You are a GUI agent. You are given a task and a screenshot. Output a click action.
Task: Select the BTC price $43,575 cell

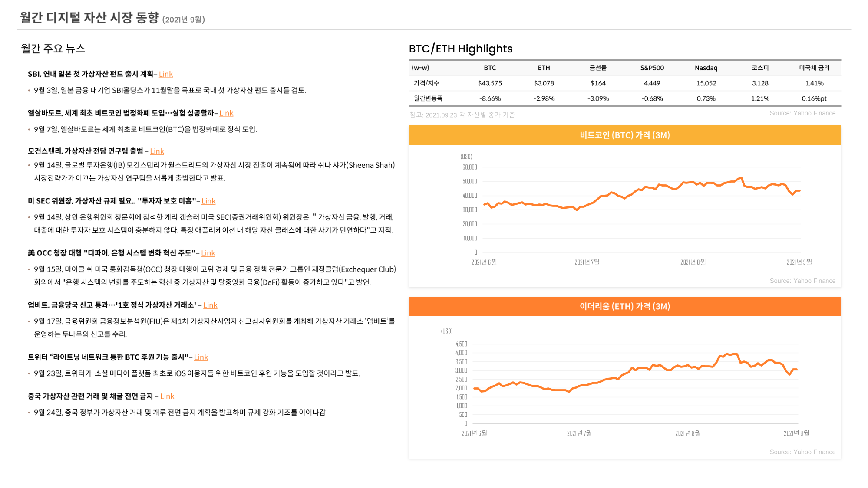click(490, 83)
